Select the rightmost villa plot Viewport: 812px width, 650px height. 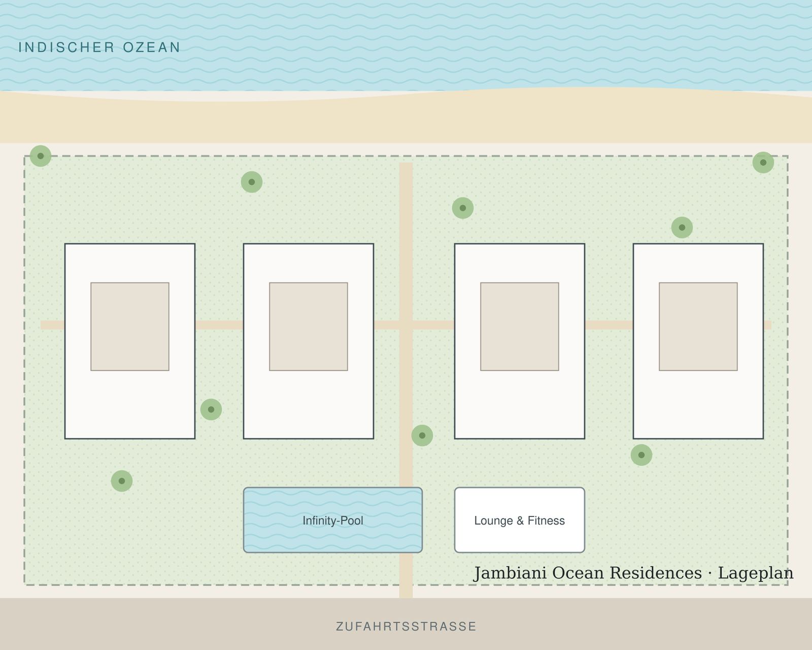[698, 341]
